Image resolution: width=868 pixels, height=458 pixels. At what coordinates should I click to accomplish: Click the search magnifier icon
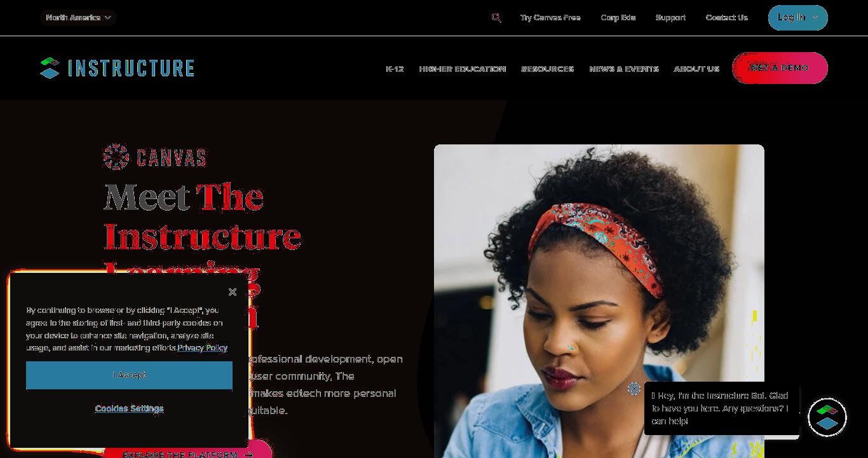point(496,18)
